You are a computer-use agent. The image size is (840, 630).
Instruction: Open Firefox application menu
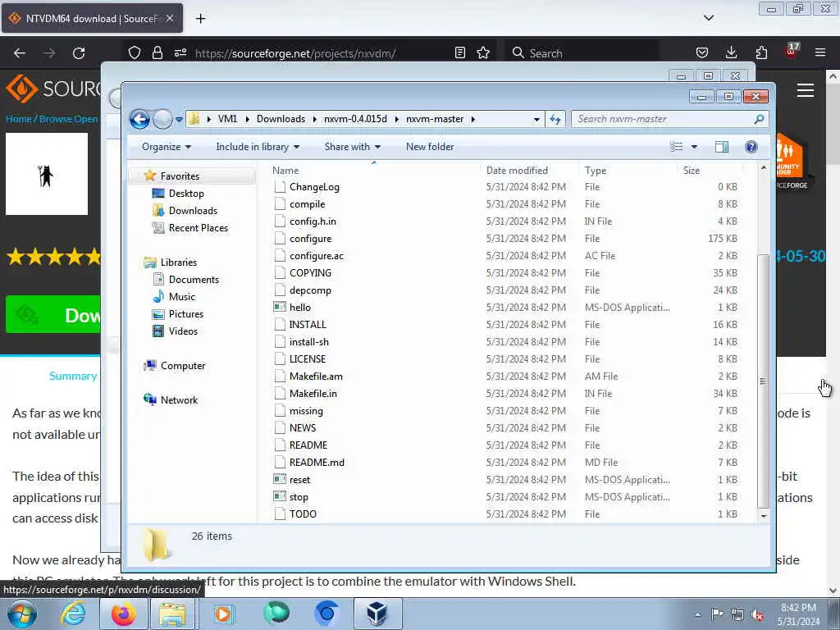(820, 53)
